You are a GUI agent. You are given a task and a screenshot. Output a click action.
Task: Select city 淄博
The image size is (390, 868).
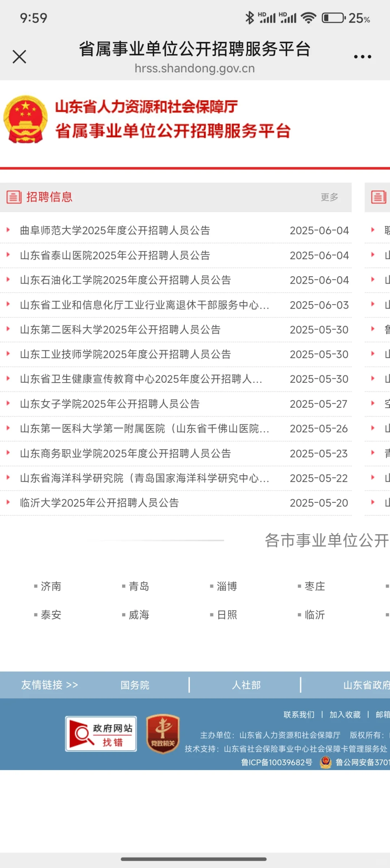[x=227, y=586]
